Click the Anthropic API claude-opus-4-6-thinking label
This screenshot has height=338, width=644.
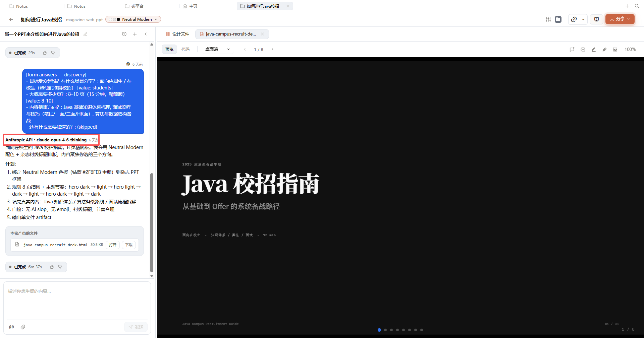(46, 140)
